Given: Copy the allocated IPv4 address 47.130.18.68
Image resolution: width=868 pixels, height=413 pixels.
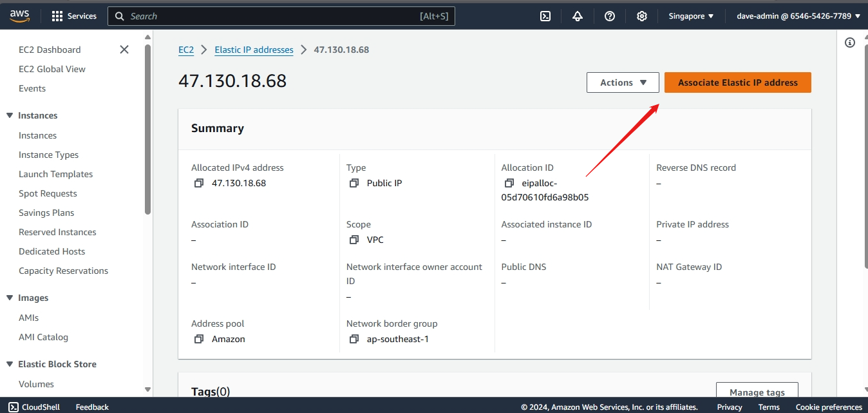Looking at the screenshot, I should click(x=199, y=183).
